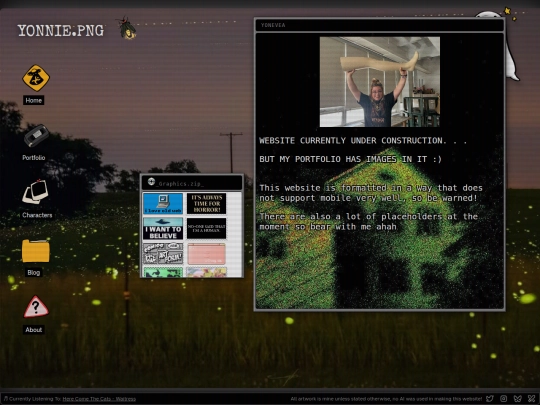
Task: Click the "It's always time for horror" badge
Action: (206, 204)
